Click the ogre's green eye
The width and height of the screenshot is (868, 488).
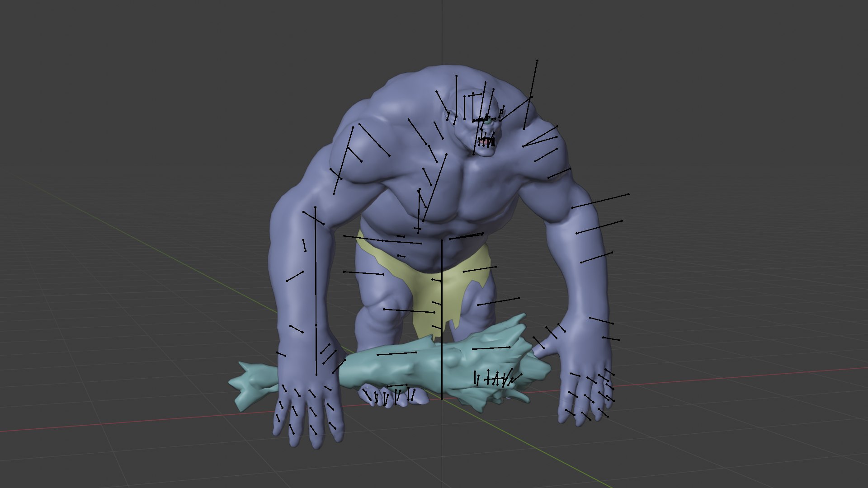click(489, 122)
